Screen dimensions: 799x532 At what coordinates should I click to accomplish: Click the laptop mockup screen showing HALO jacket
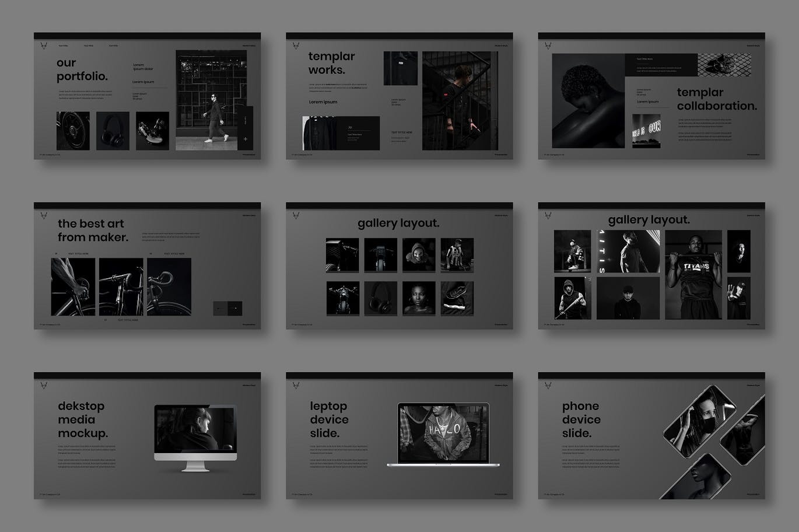point(443,433)
